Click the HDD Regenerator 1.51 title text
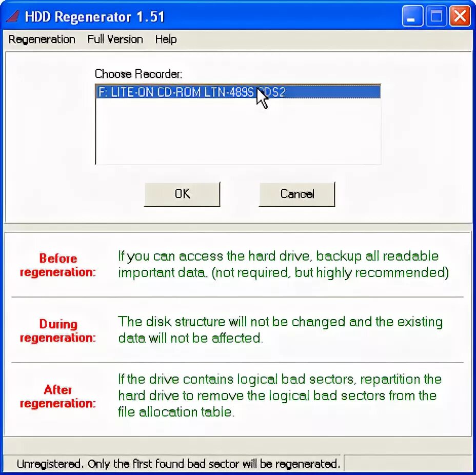This screenshot has height=475, width=476. (x=94, y=17)
